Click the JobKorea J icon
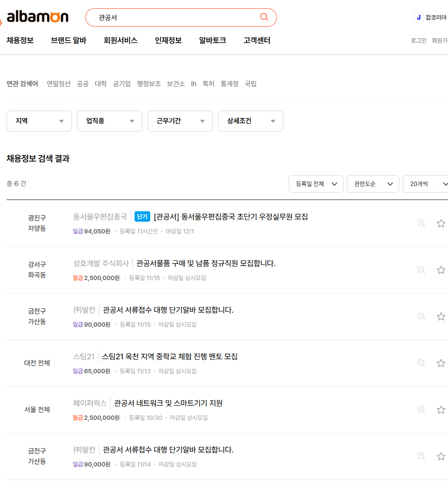The image size is (448, 490). (419, 17)
